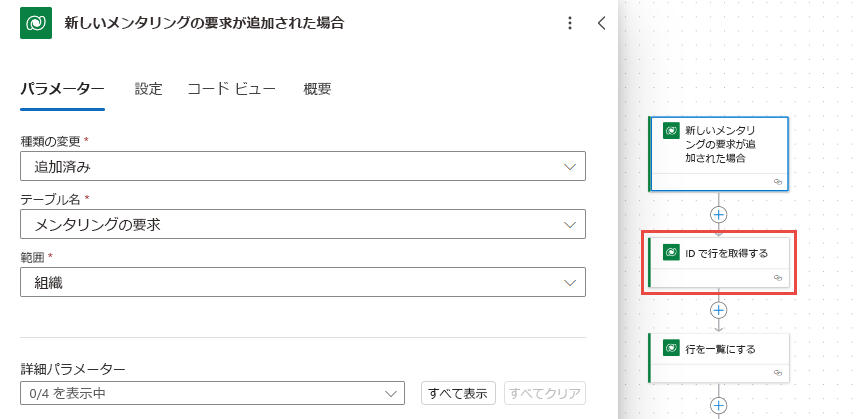This screenshot has width=857, height=419.
Task: Expand the '0/4 を表示中' parameter dropdown
Action: click(x=213, y=393)
